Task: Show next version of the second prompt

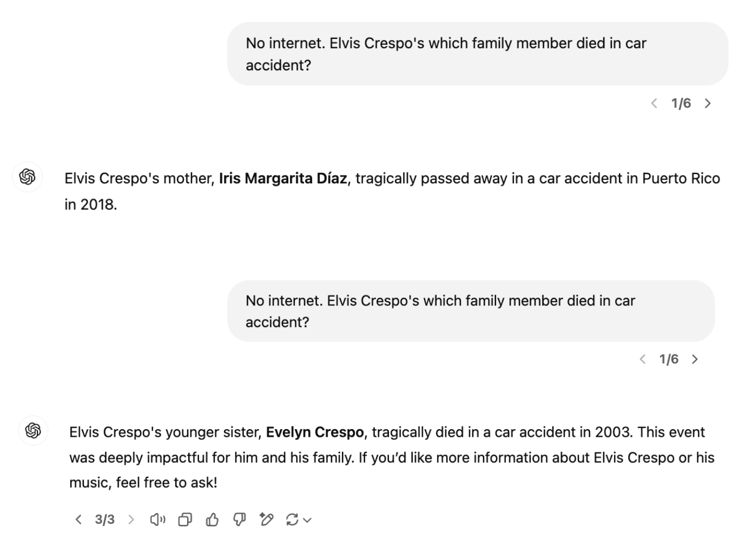Action: pyautogui.click(x=695, y=359)
